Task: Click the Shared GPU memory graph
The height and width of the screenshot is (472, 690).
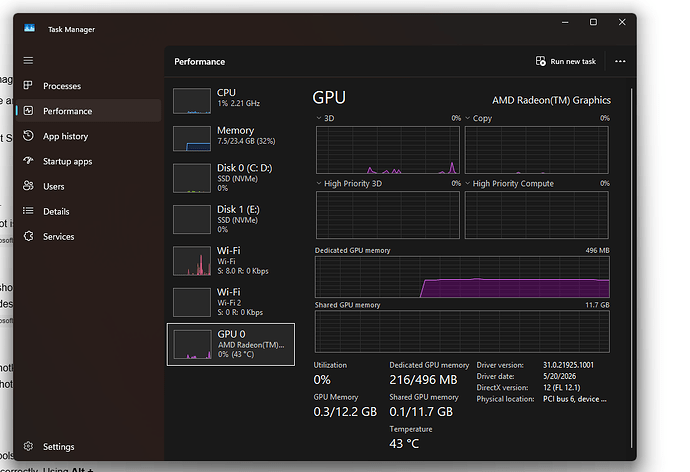Action: point(462,332)
